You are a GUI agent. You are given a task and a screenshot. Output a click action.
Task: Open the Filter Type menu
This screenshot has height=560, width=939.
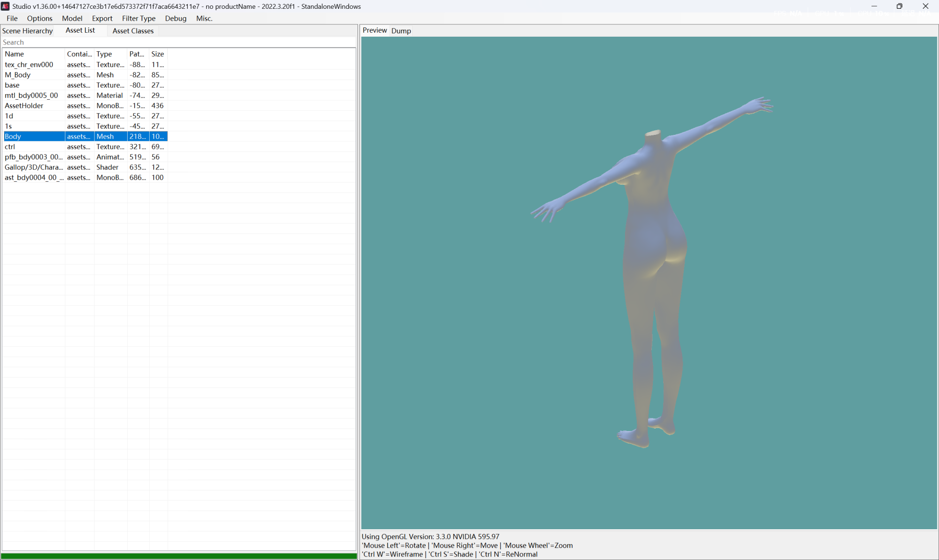click(x=138, y=18)
